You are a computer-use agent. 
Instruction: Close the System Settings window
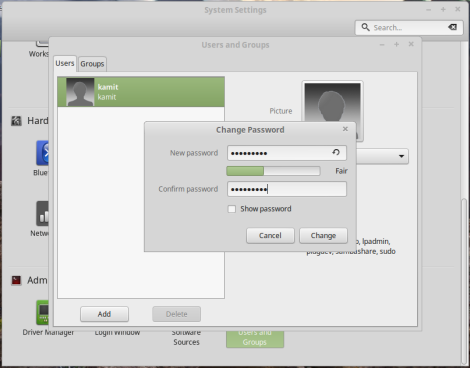(x=458, y=9)
